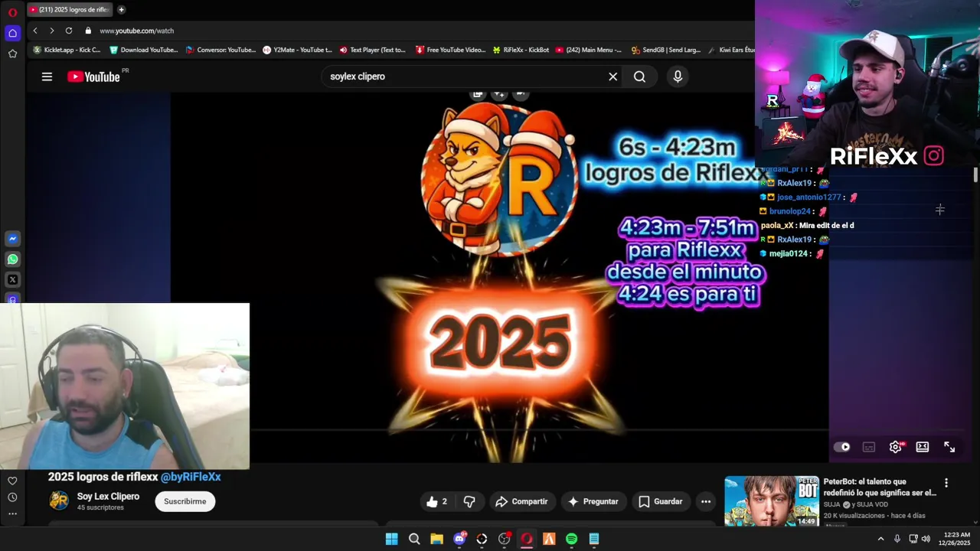
Task: Open YouTube hamburger guide menu
Action: click(x=47, y=77)
